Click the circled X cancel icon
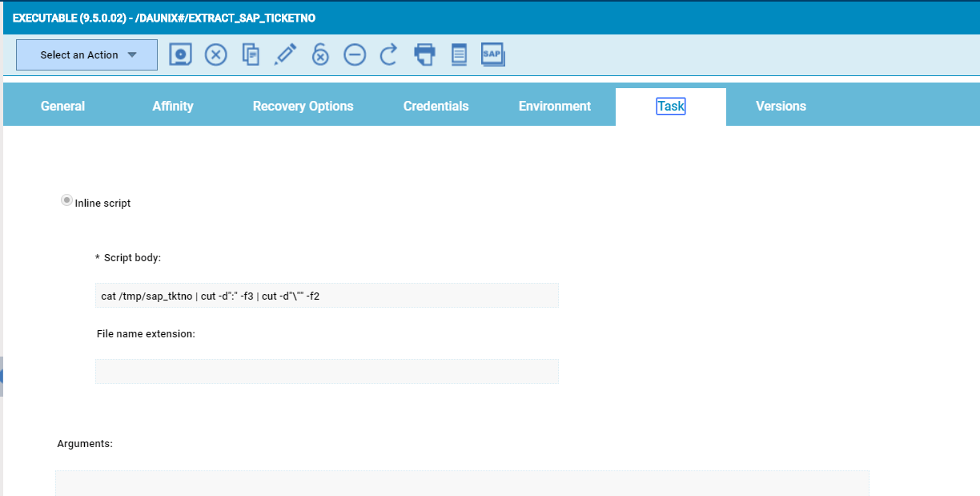Image resolution: width=980 pixels, height=496 pixels. (x=216, y=54)
